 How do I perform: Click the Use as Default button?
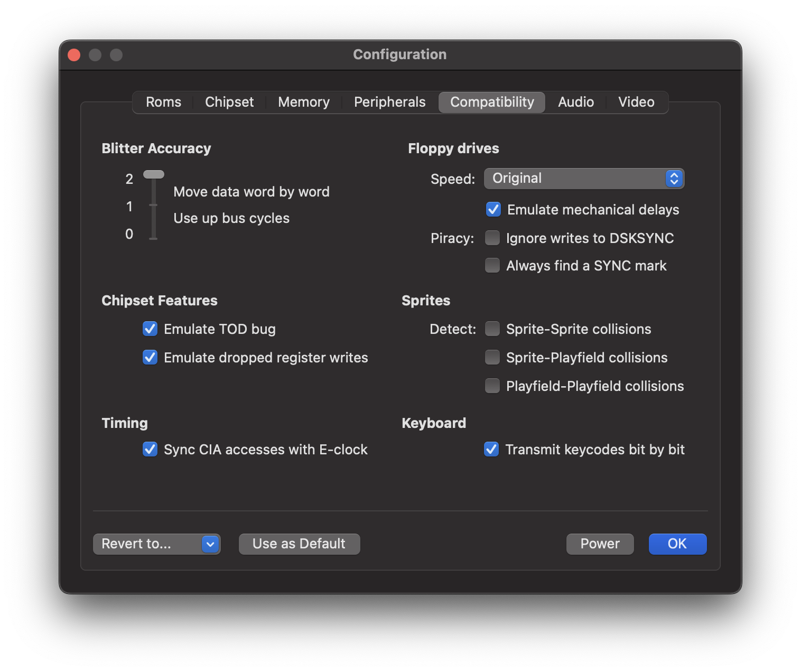pos(299,544)
